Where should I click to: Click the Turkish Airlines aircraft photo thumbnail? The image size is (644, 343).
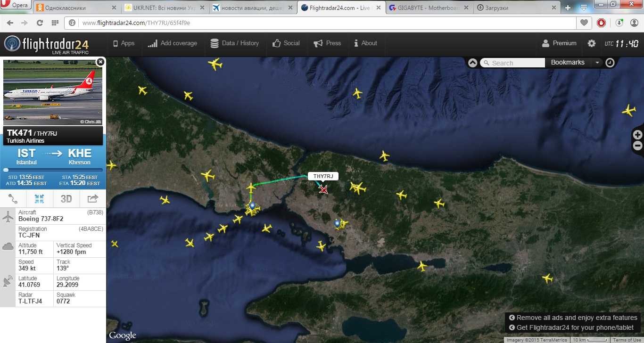point(53,92)
